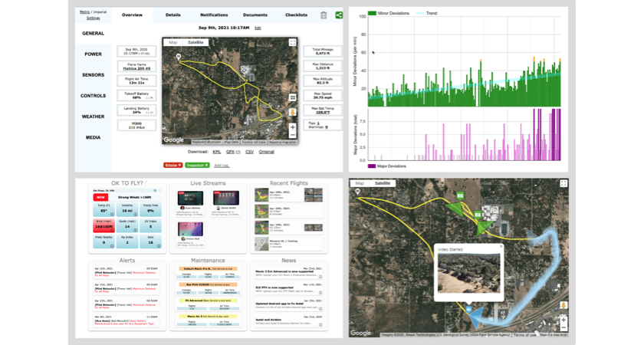Toggle the Minor Deviations legend series
The width and height of the screenshot is (644, 345).
tap(389, 13)
